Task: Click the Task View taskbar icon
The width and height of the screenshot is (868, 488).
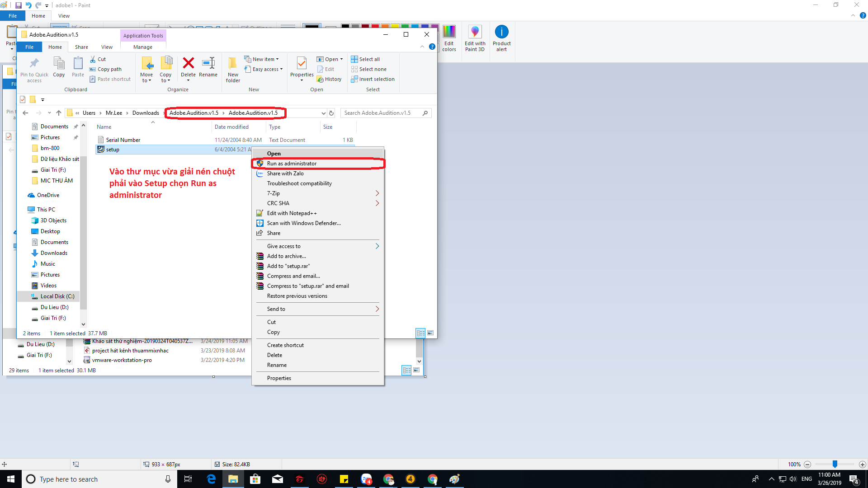Action: pos(188,479)
